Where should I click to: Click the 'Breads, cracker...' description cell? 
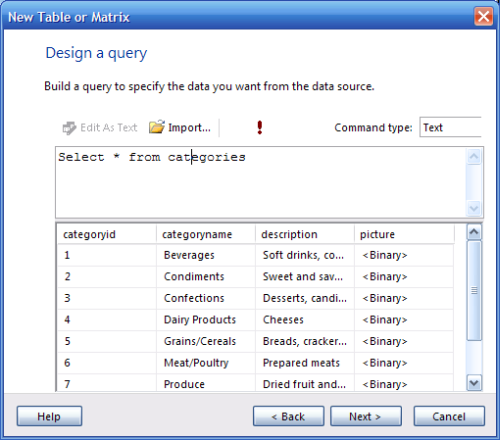coord(305,341)
